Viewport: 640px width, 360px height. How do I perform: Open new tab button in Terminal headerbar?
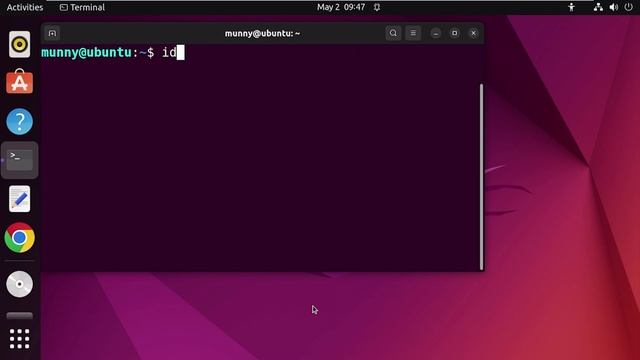coord(52,33)
